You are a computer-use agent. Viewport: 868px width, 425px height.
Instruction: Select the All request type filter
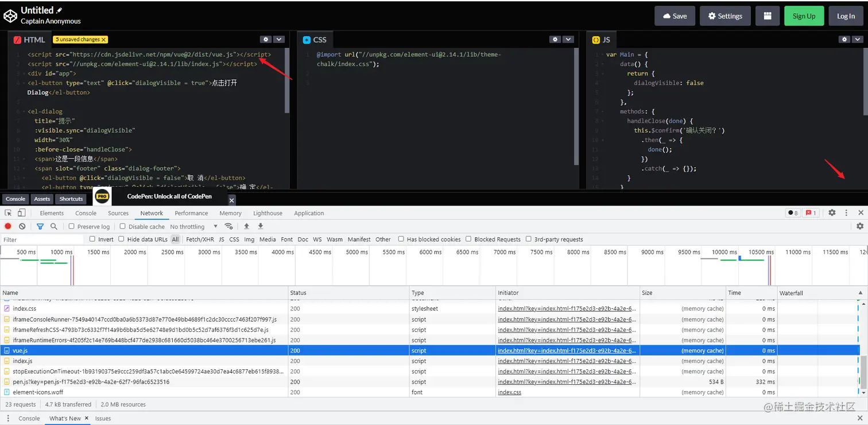175,239
